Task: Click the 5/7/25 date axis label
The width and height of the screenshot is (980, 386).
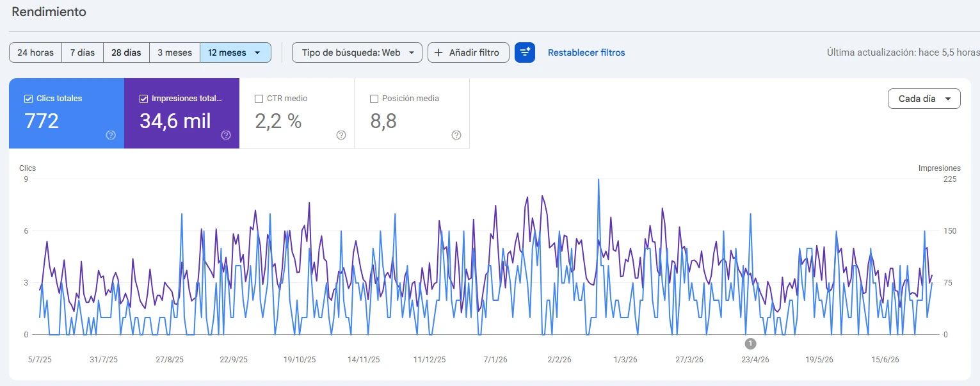Action: click(x=40, y=360)
